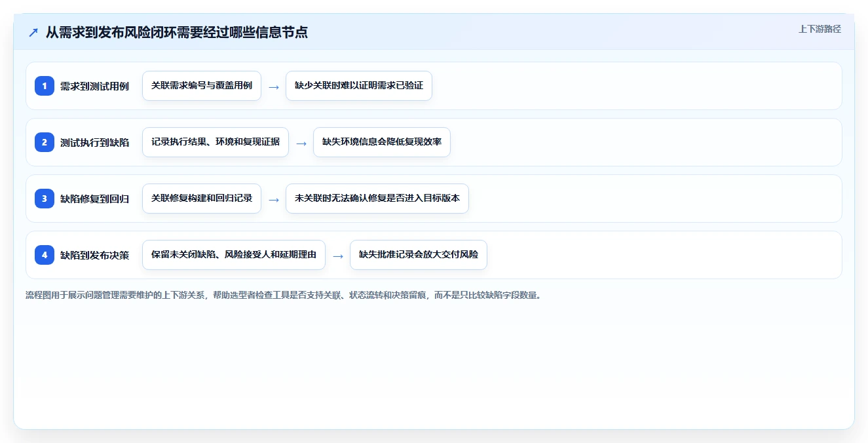Select step number 3 badge

(45, 199)
